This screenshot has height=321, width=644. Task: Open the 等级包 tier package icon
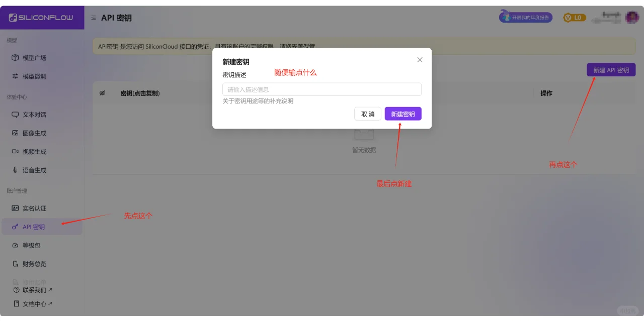coord(15,245)
